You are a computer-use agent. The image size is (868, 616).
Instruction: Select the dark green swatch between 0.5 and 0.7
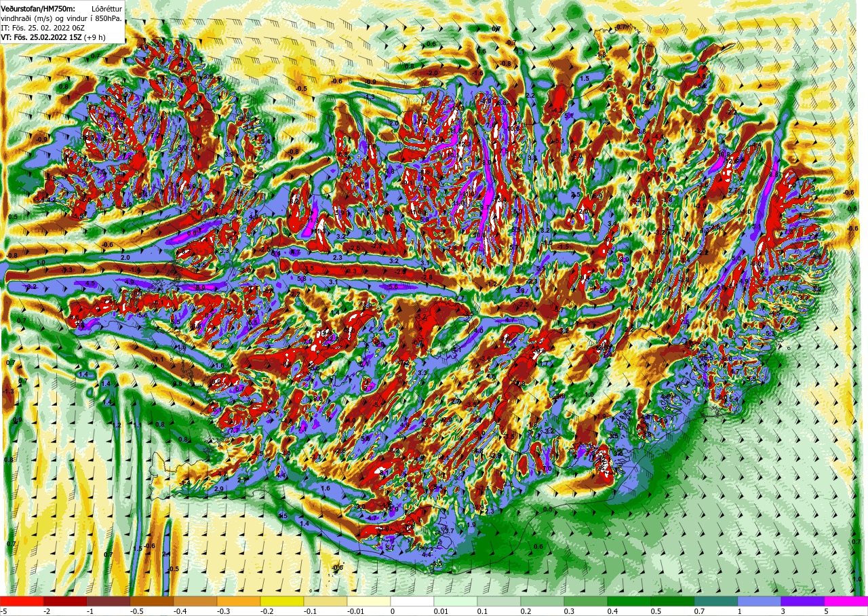[x=673, y=601]
